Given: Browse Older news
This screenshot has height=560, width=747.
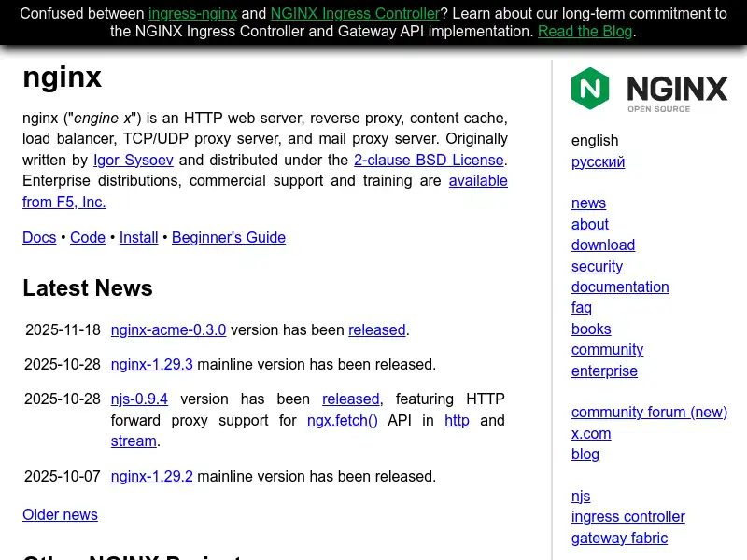Looking at the screenshot, I should click(60, 514).
